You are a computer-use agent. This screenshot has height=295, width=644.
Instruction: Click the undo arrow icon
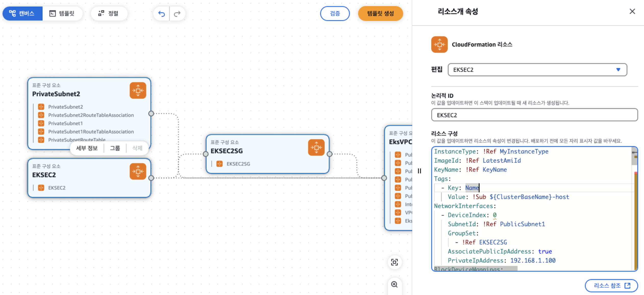[162, 14]
